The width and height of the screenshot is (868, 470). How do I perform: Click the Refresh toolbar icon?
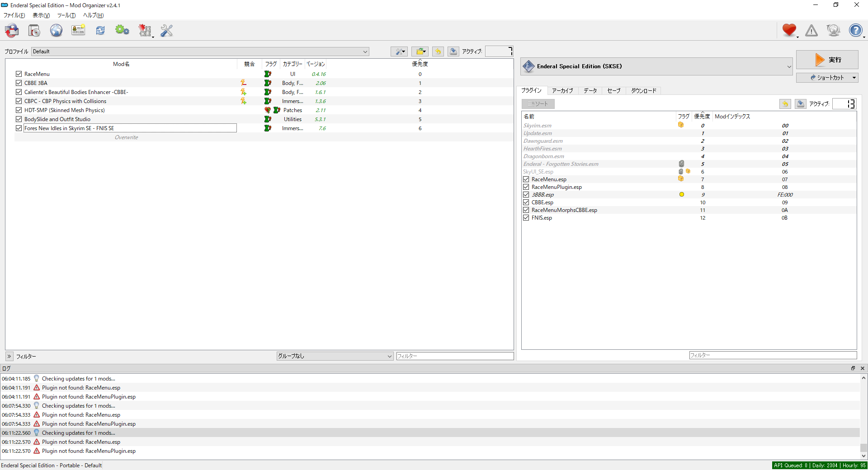100,31
